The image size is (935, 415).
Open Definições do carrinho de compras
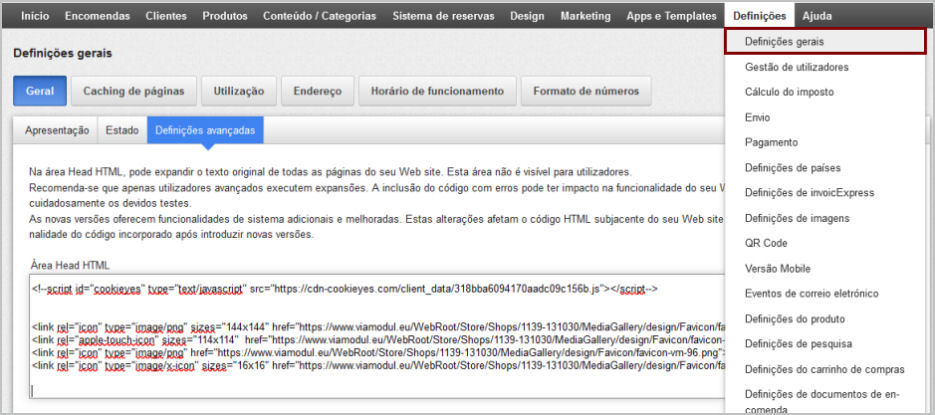[x=825, y=369]
